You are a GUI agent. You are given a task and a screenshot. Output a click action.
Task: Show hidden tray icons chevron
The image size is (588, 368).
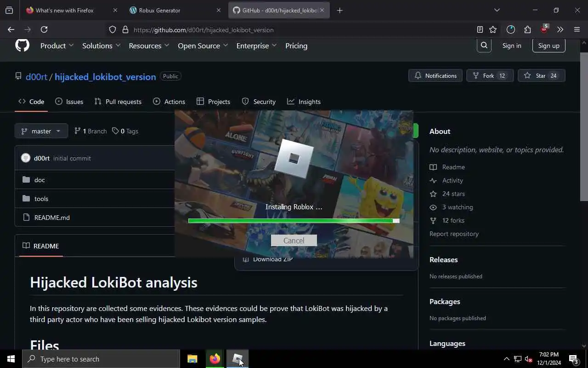[507, 359]
